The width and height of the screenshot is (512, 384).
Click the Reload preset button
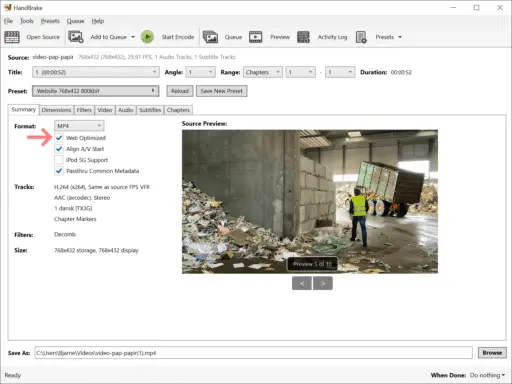(180, 91)
